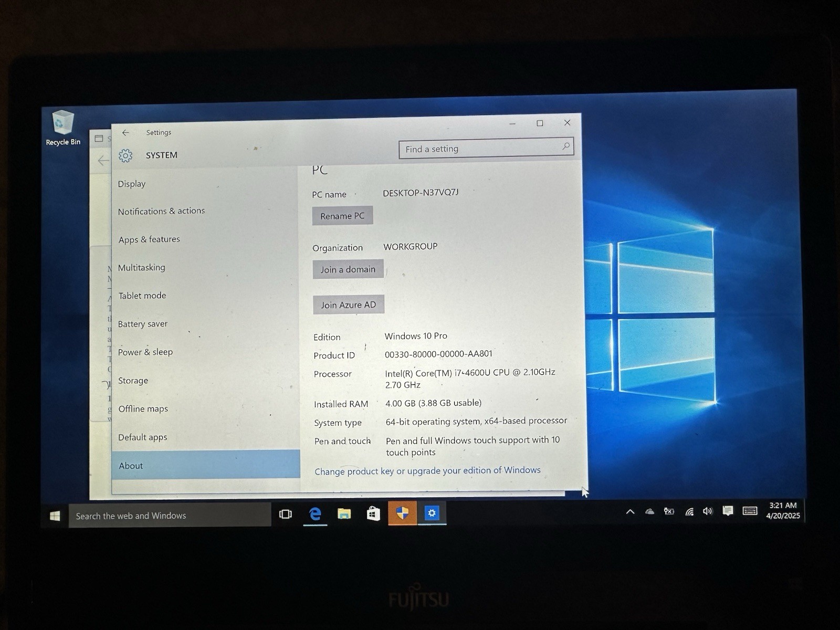Open the OneDrive cloud tray icon

(x=649, y=511)
